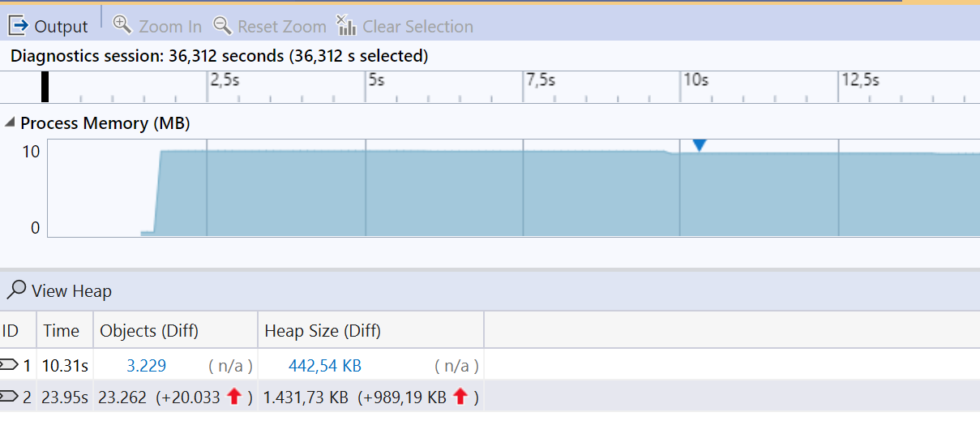
Task: Click the ( n/a ) heap diff for snapshot 1
Action: (456, 366)
